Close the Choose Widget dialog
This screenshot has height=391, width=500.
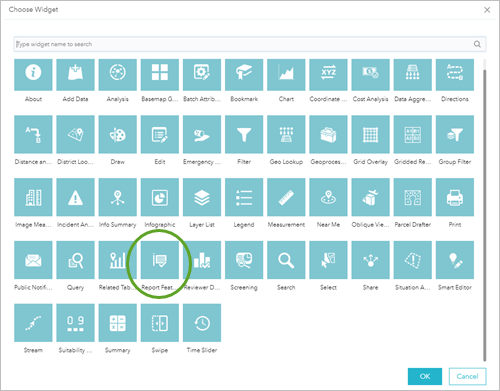point(487,10)
